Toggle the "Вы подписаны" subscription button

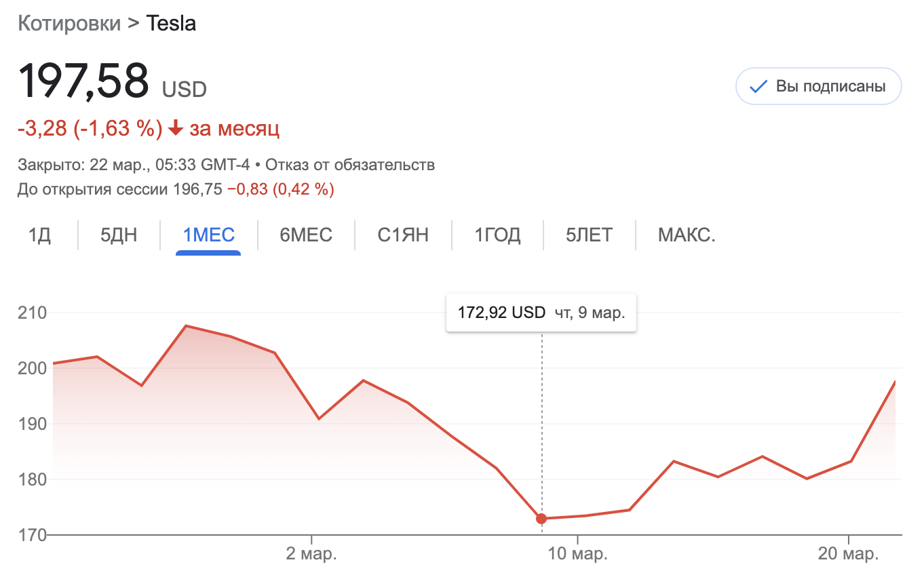point(818,87)
